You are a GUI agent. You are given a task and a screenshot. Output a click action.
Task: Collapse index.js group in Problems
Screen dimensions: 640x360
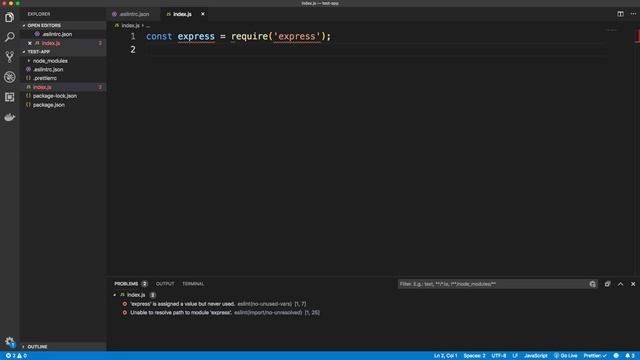click(x=115, y=295)
